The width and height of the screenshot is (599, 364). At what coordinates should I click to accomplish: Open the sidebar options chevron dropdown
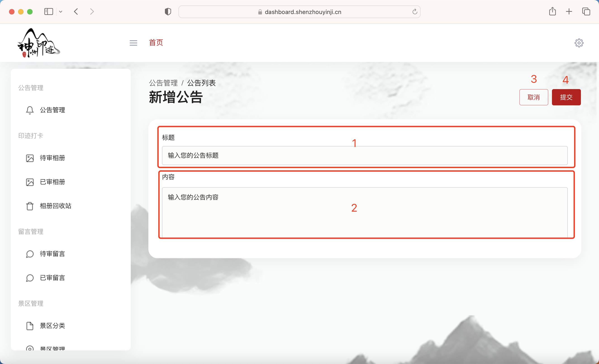[x=61, y=12]
